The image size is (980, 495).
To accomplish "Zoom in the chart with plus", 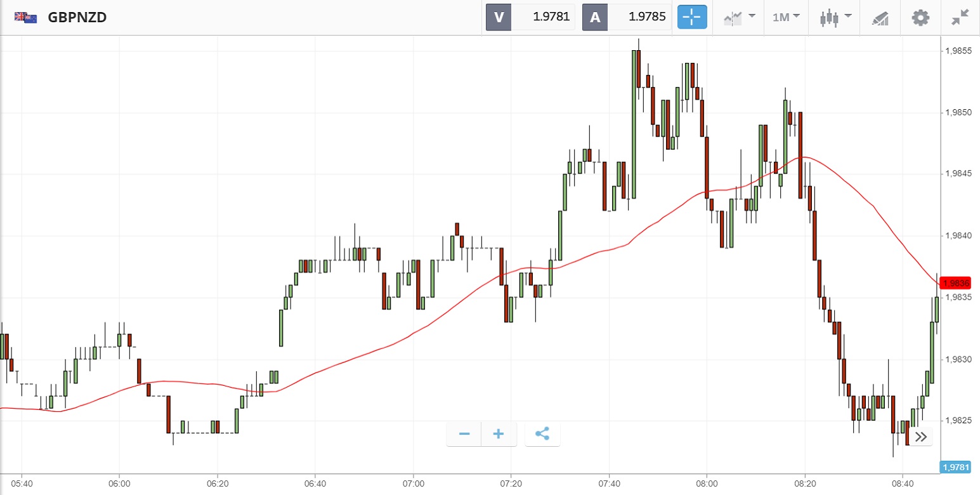I will click(499, 434).
